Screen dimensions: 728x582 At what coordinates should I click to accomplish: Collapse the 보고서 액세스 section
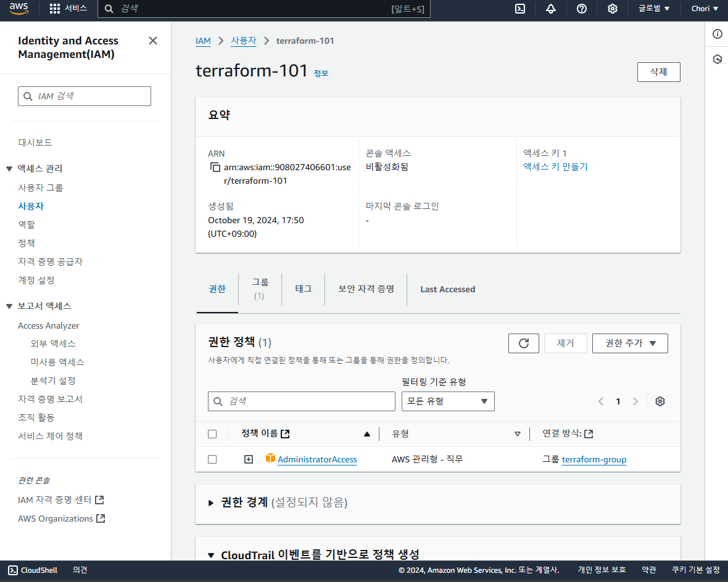pos(9,306)
